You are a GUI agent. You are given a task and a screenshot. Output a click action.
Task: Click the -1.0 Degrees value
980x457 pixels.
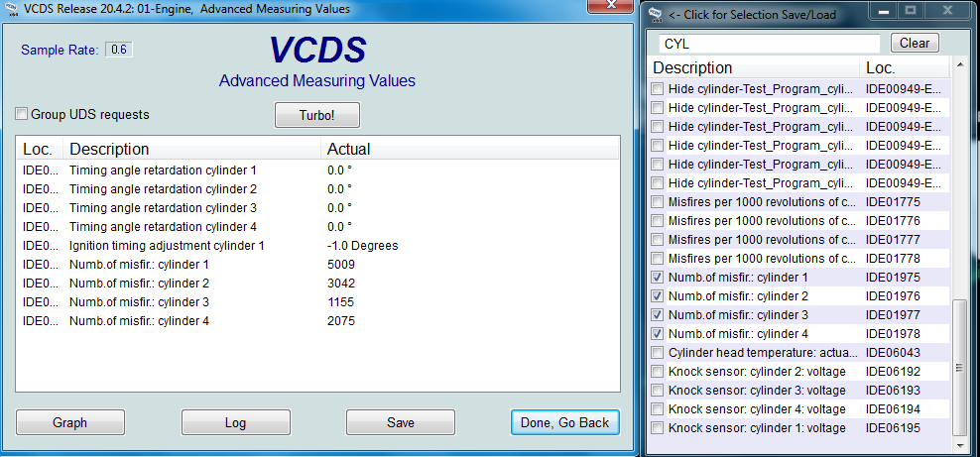point(362,246)
